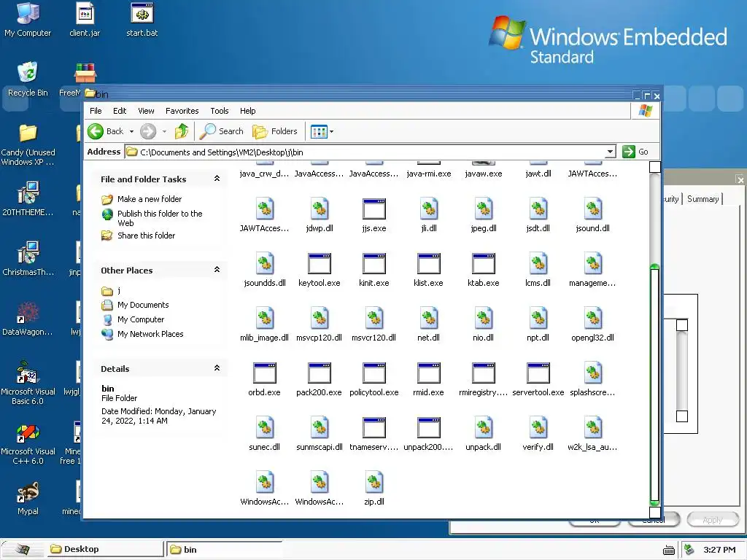Go back with the Back arrow button

[106, 131]
